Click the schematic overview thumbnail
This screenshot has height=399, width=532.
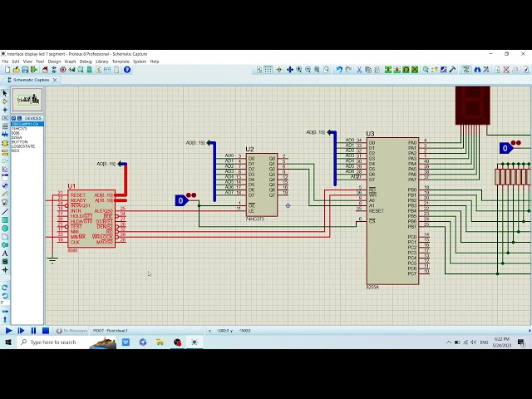(27, 100)
